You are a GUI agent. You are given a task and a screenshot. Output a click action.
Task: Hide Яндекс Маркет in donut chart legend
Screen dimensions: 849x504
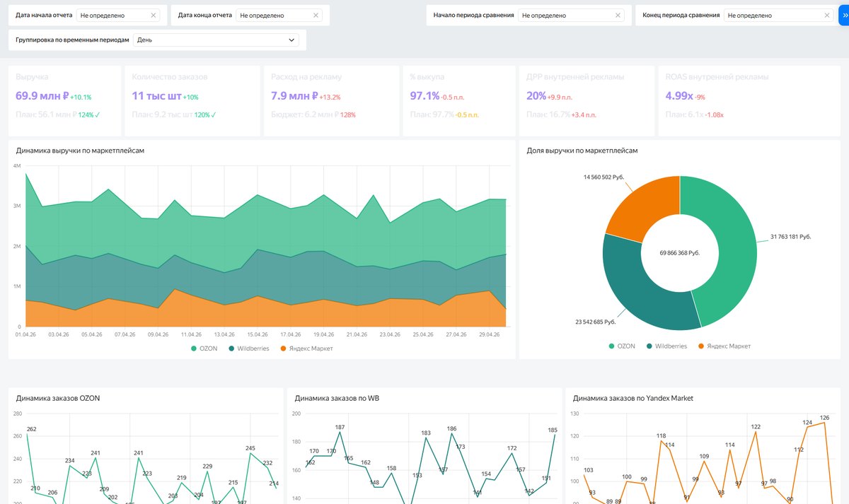pos(724,346)
